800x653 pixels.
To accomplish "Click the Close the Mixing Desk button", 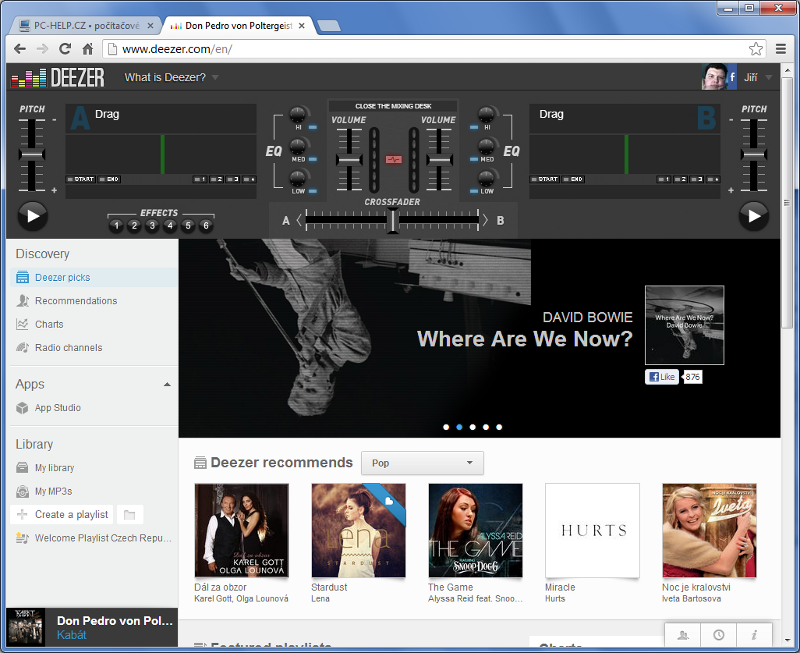I will [x=392, y=106].
